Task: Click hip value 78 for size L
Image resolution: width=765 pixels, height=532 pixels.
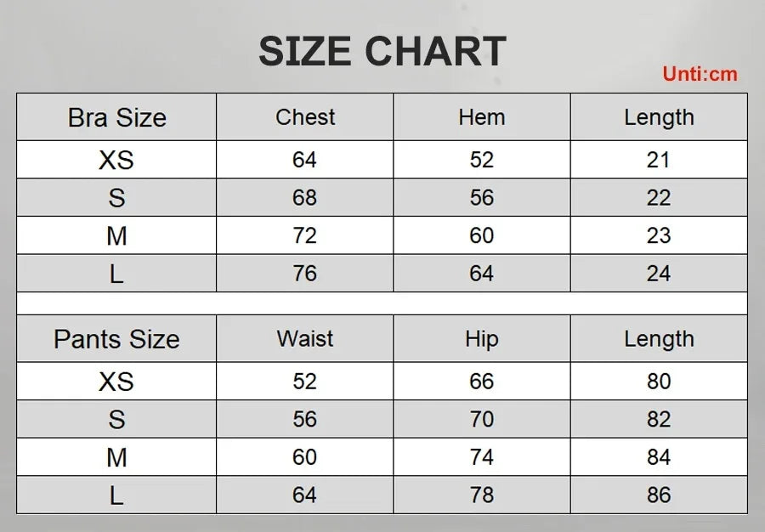Action: (x=481, y=495)
